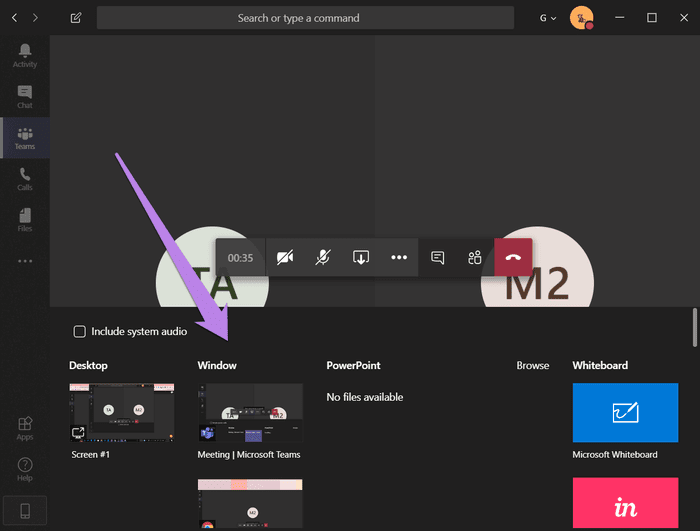
Task: Show the meeting conversation panel
Action: pyautogui.click(x=438, y=258)
